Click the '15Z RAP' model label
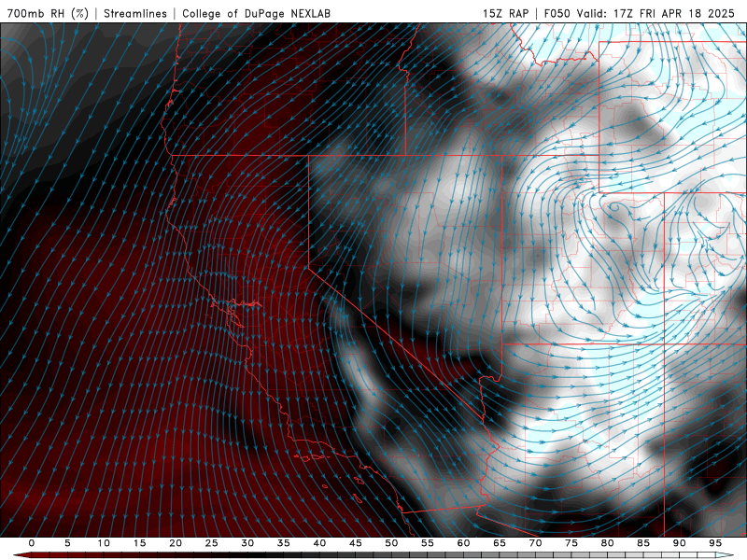Screen dimensions: 747x560 click(x=505, y=13)
